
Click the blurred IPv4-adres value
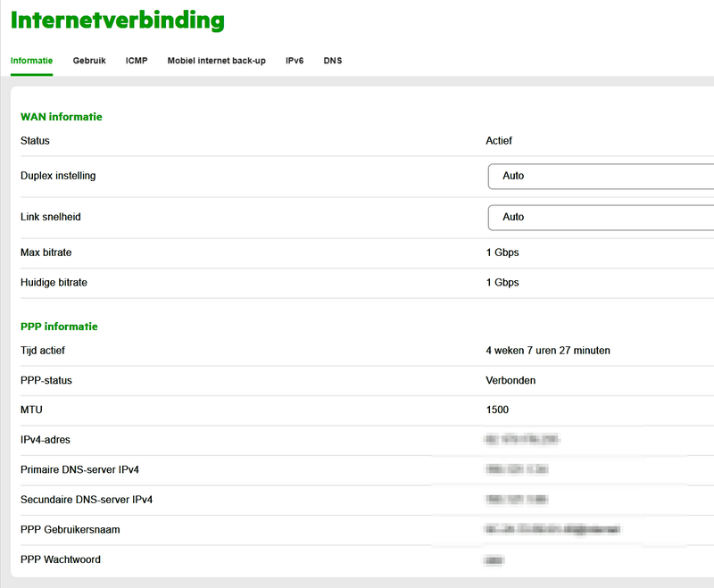click(522, 440)
